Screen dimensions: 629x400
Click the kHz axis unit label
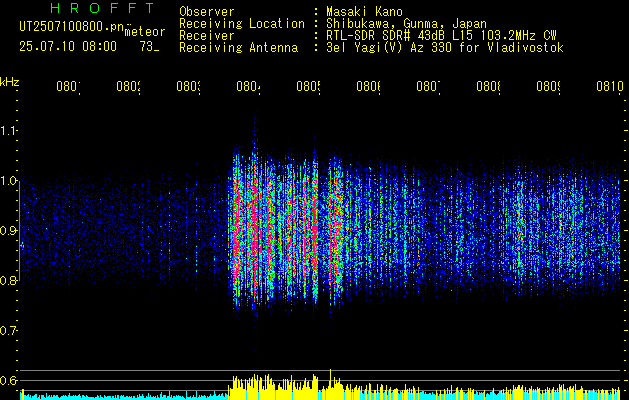point(10,82)
